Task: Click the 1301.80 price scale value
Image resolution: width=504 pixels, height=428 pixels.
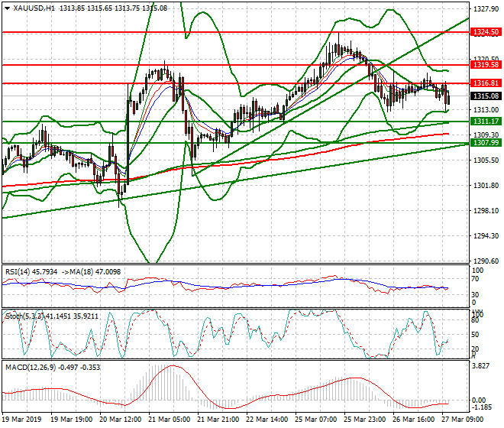Action: pos(486,186)
